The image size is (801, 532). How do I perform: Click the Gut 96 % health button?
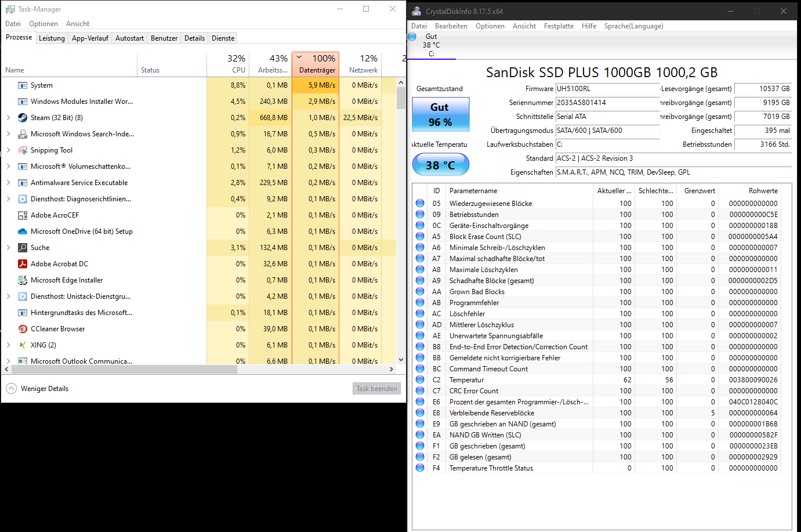pyautogui.click(x=440, y=114)
